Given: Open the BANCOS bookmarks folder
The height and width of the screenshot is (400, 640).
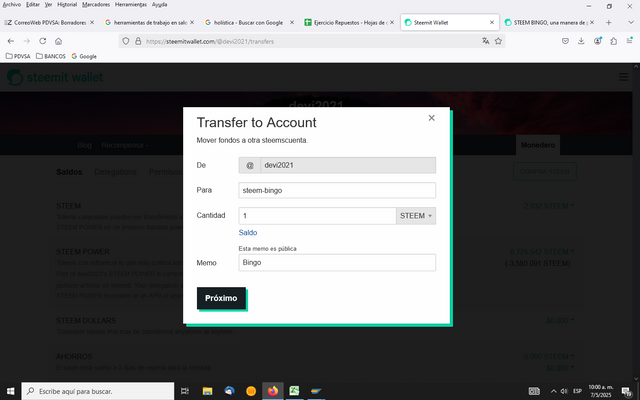Looking at the screenshot, I should 51,56.
